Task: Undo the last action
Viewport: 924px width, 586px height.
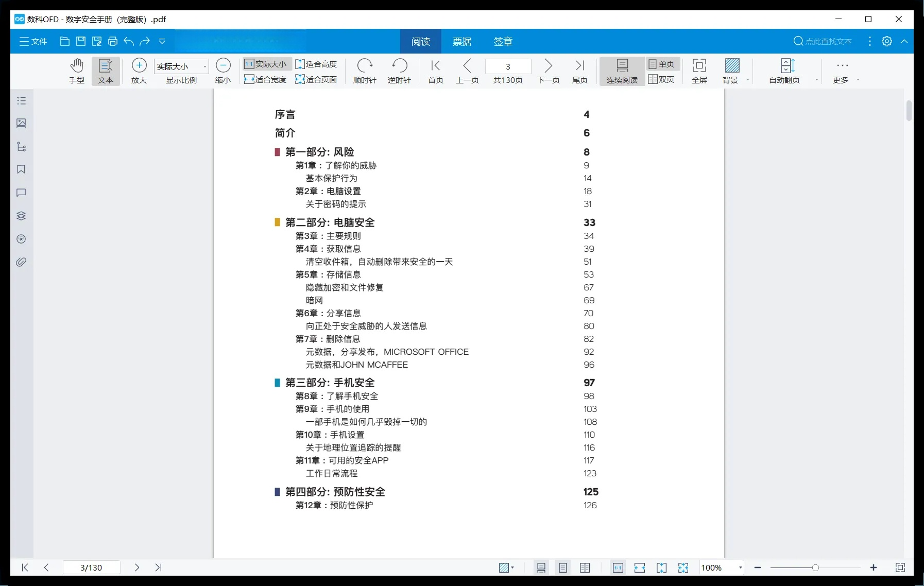Action: point(129,42)
